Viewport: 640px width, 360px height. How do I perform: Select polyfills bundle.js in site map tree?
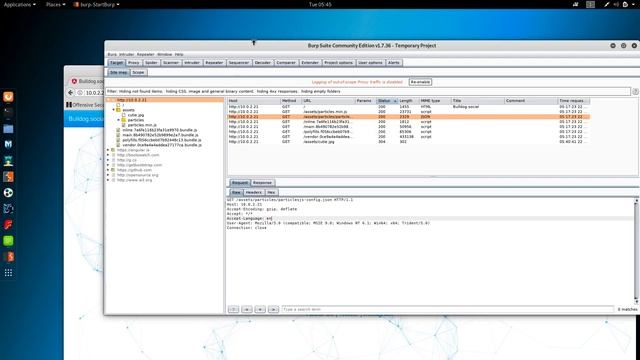click(x=162, y=140)
